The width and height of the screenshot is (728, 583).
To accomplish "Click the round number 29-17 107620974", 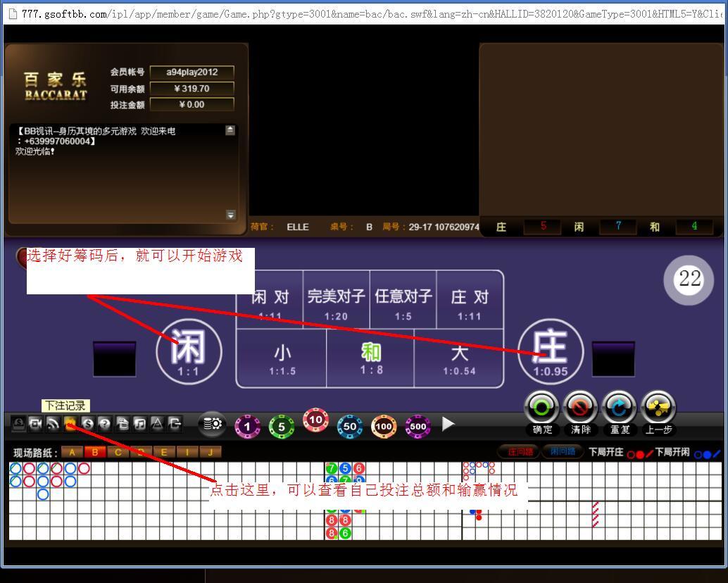I will (x=444, y=227).
